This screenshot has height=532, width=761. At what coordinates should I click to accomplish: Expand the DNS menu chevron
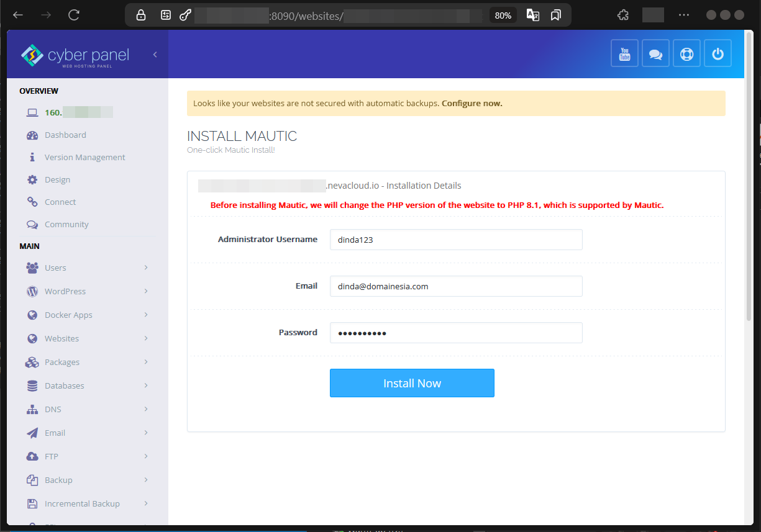(146, 409)
